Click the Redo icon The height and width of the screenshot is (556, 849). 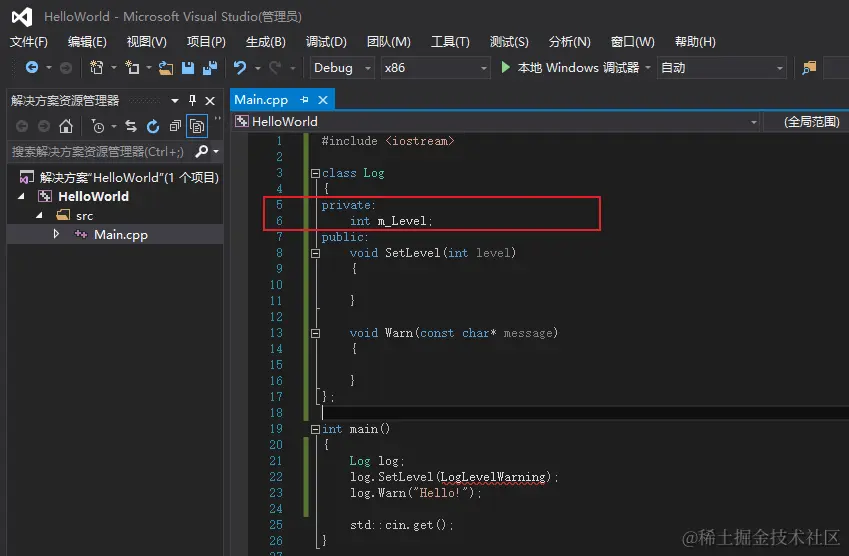pos(275,68)
